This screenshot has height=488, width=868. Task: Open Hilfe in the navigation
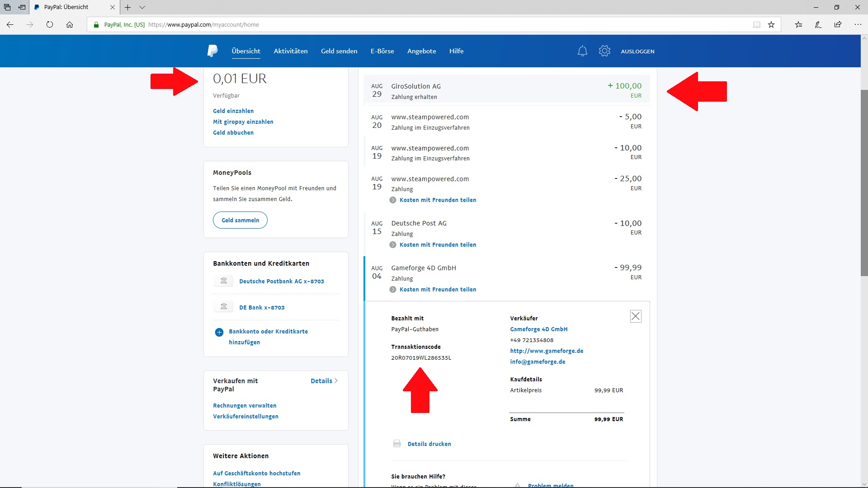coord(457,51)
